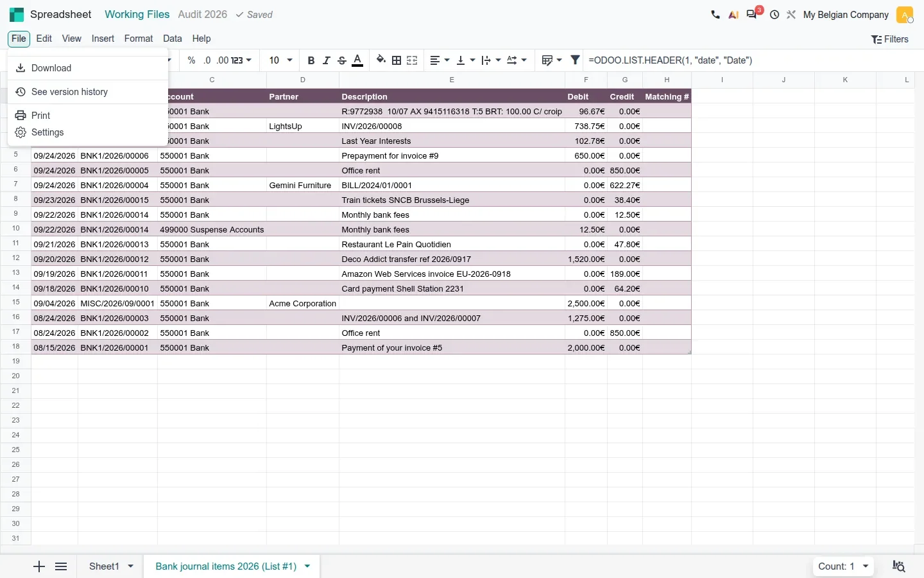Select cell with 'Gemini Furniture'
This screenshot has height=578, width=924.
pyautogui.click(x=303, y=185)
